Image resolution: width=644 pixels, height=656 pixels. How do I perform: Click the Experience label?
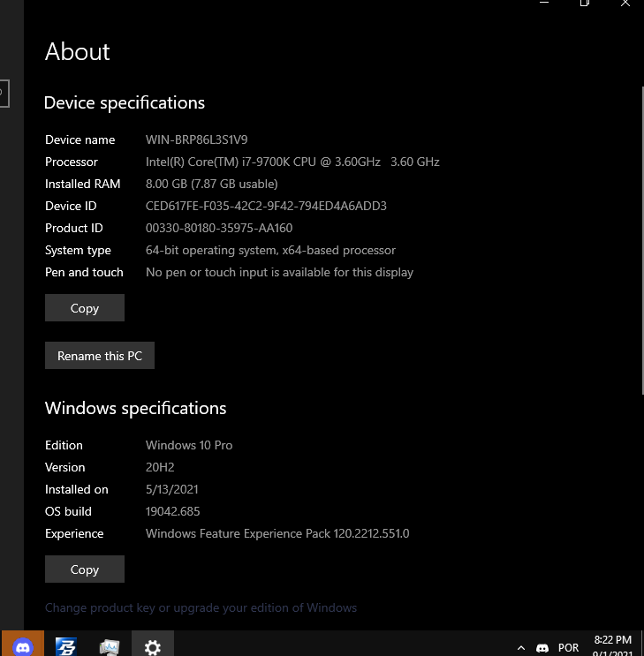click(x=74, y=533)
